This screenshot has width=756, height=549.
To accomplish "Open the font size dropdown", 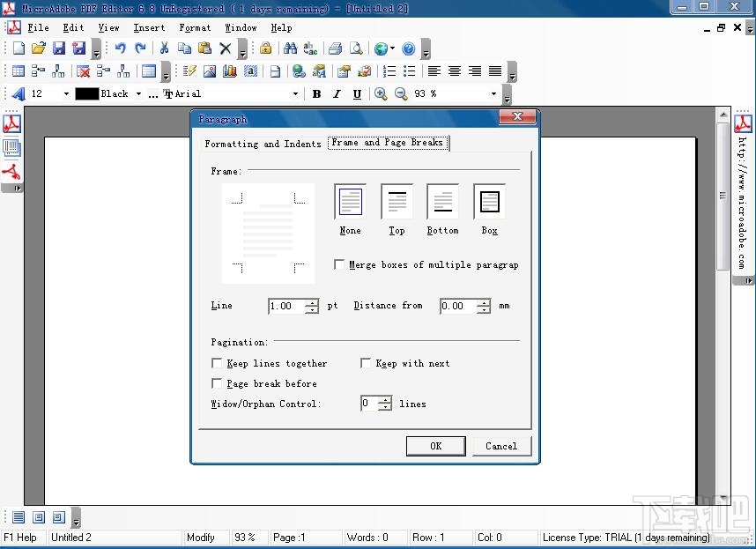I will pos(67,93).
